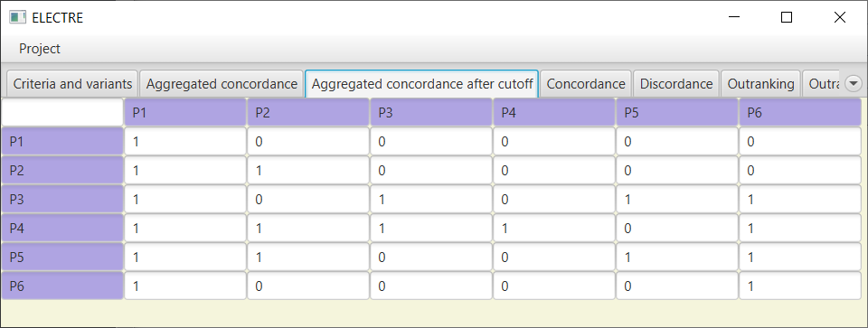Select the Concordance tab
Image resolution: width=868 pixels, height=328 pixels.
coord(586,84)
